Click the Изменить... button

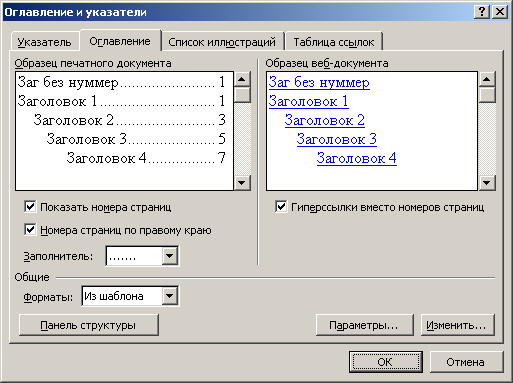point(458,325)
